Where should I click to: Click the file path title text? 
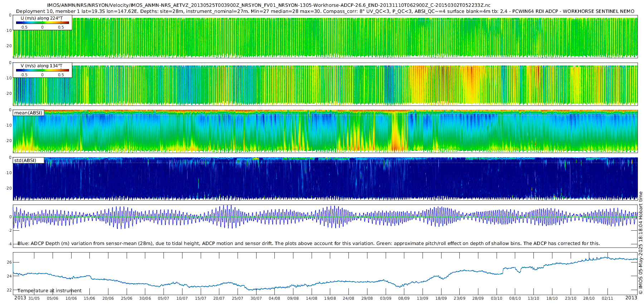(x=269, y=5)
